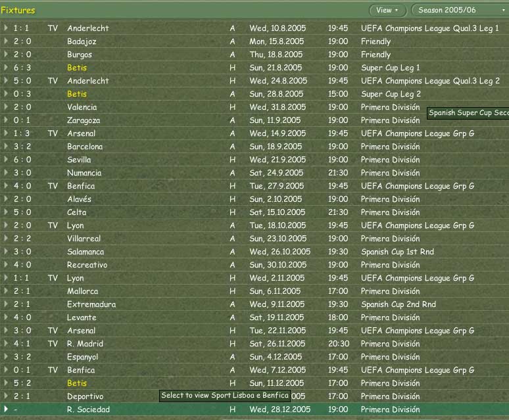Click the date Sat, 24.9.2005

tap(276, 173)
